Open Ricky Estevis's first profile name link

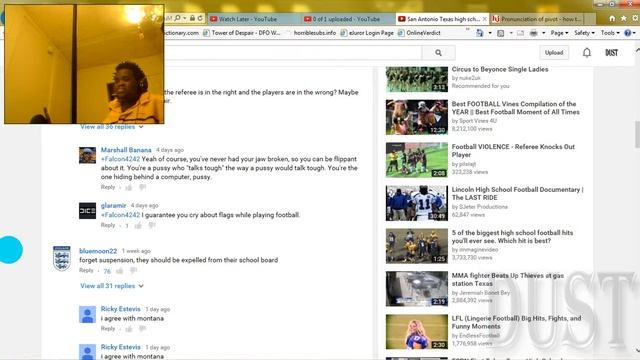tap(120, 309)
